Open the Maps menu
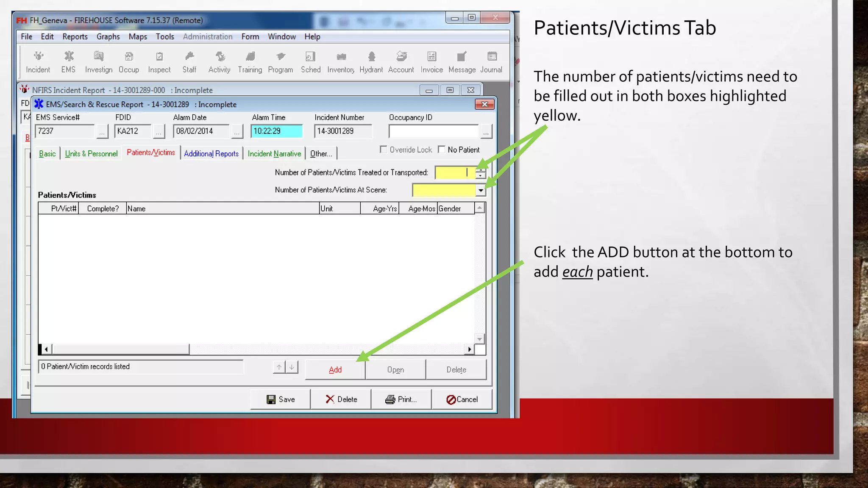The height and width of the screenshot is (488, 868). (x=138, y=37)
